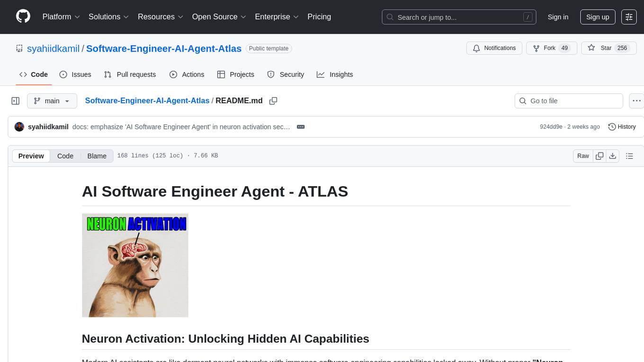
Task: Expand the Solutions menu
Action: click(x=109, y=17)
